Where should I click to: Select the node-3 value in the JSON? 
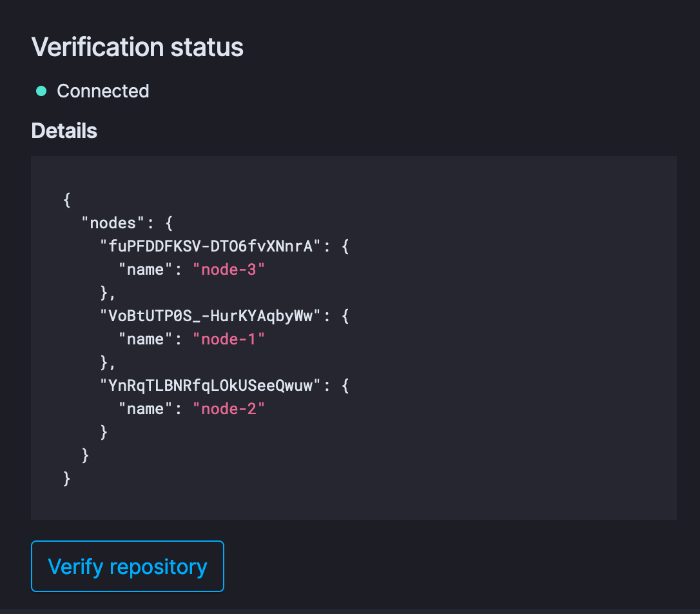229,269
